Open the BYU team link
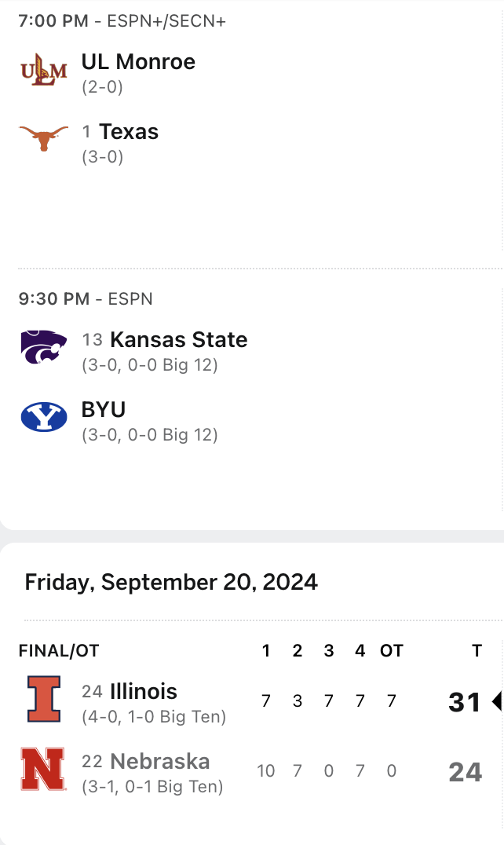Viewport: 504px width, 845px height. point(104,410)
